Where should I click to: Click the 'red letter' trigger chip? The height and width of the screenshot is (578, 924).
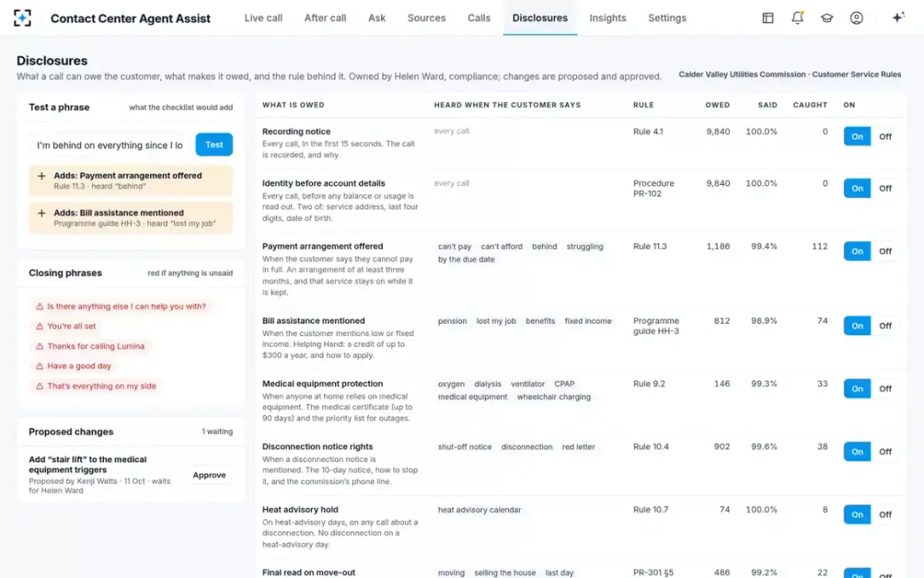578,447
